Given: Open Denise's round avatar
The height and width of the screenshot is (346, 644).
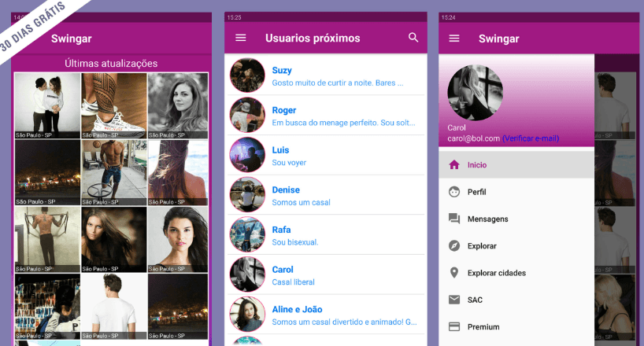Looking at the screenshot, I should click(247, 194).
